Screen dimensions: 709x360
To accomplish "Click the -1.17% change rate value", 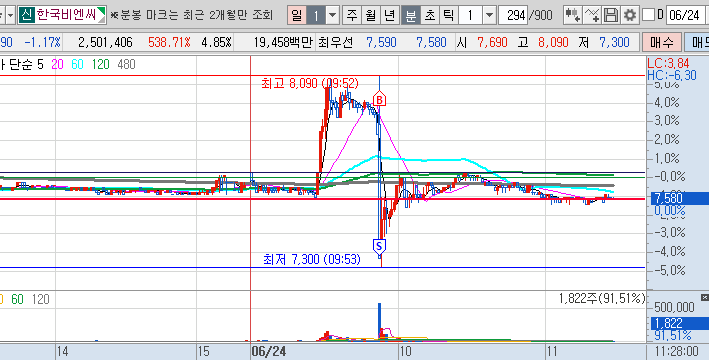I will coord(42,43).
